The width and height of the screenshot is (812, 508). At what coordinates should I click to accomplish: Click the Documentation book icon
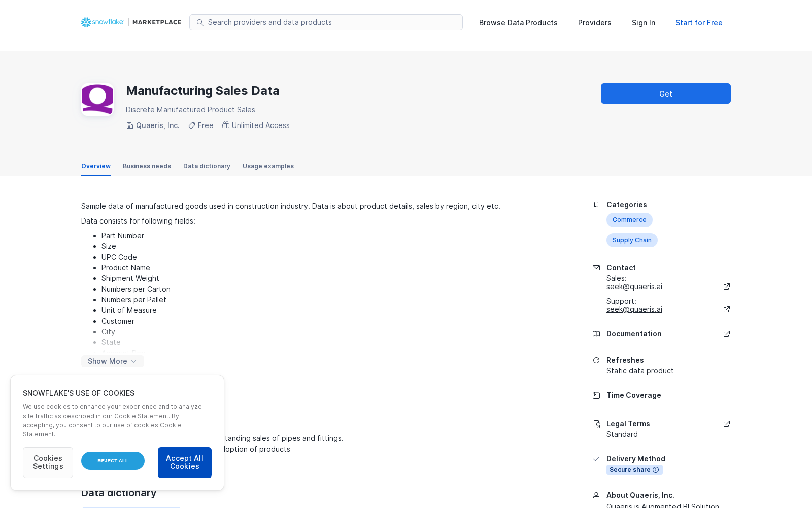[596, 334]
